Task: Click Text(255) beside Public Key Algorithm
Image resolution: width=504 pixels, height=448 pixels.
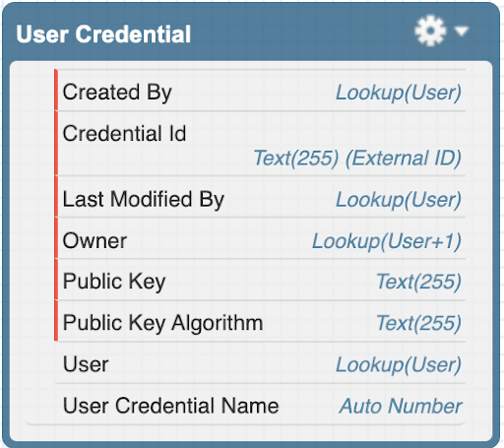Action: click(x=419, y=323)
